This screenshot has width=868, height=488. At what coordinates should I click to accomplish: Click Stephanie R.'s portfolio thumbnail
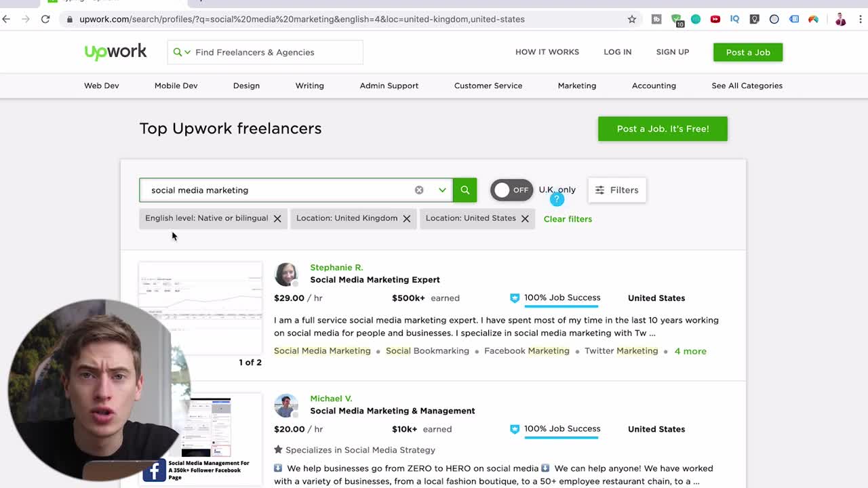(200, 308)
